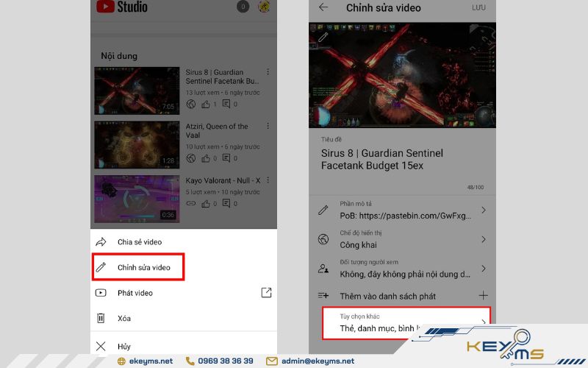The image size is (588, 368).
Task: Click the Chỉnh sửa video screen title
Action: click(x=383, y=8)
